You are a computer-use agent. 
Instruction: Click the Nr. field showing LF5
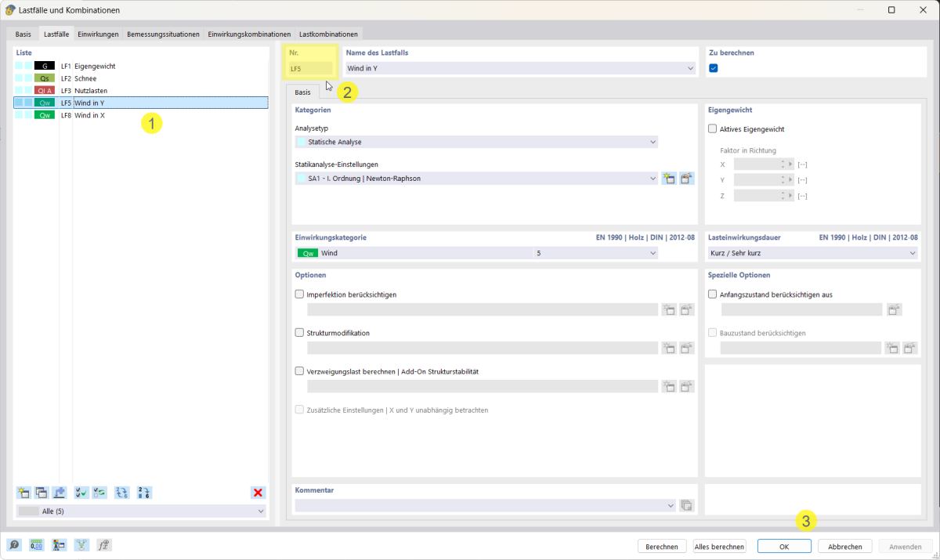pos(311,69)
